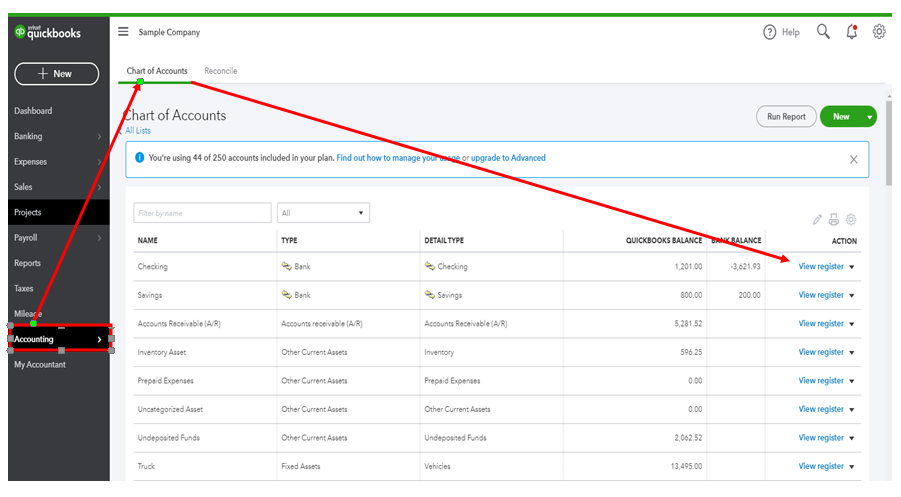Click the Savings detail type icon
This screenshot has height=497, width=901.
click(x=430, y=295)
